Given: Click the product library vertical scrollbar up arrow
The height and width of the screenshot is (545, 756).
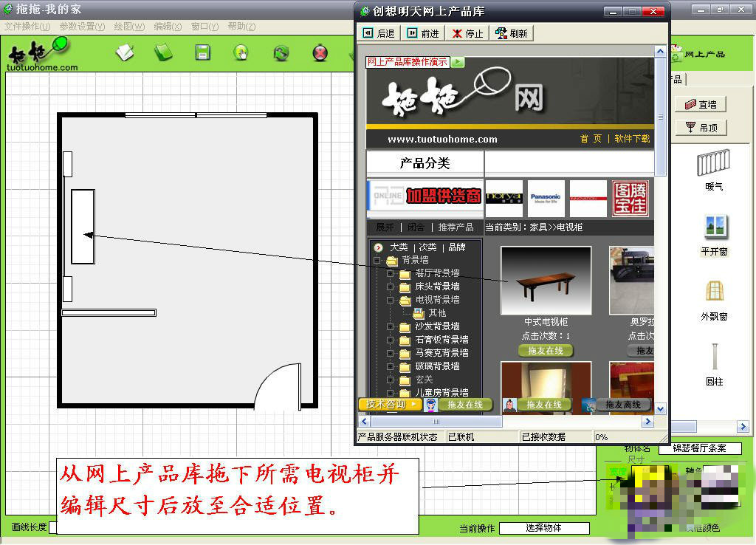Looking at the screenshot, I should [660, 51].
